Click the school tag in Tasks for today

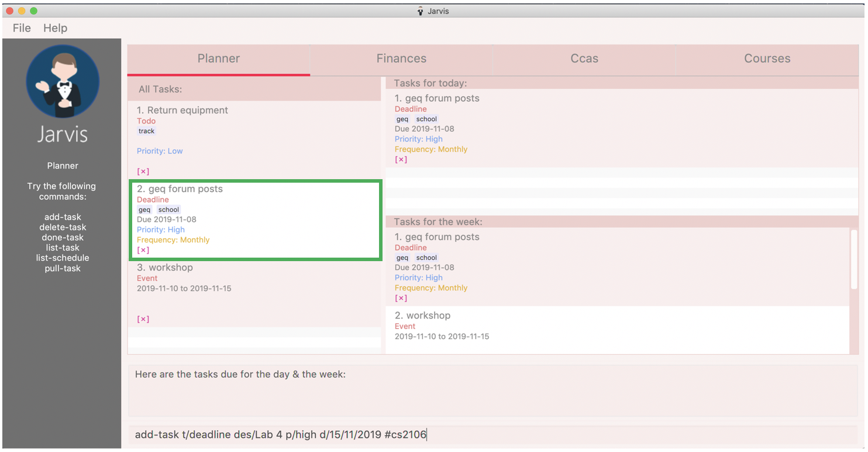point(426,119)
